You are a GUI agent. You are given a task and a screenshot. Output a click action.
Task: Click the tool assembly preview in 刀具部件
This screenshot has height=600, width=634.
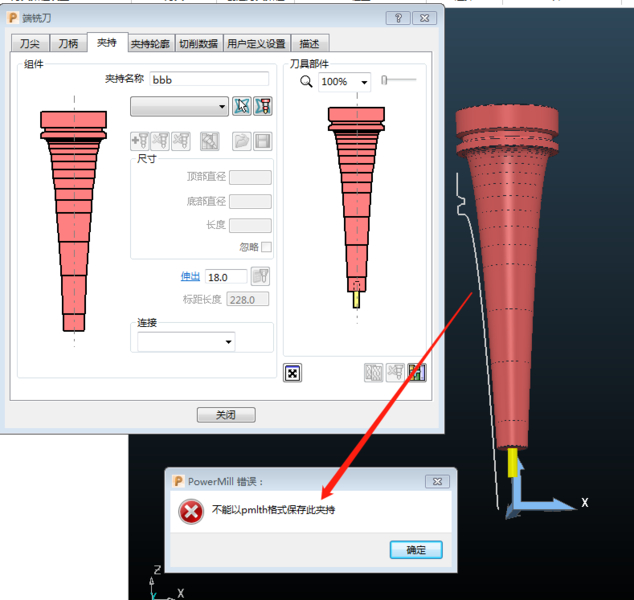point(356,207)
